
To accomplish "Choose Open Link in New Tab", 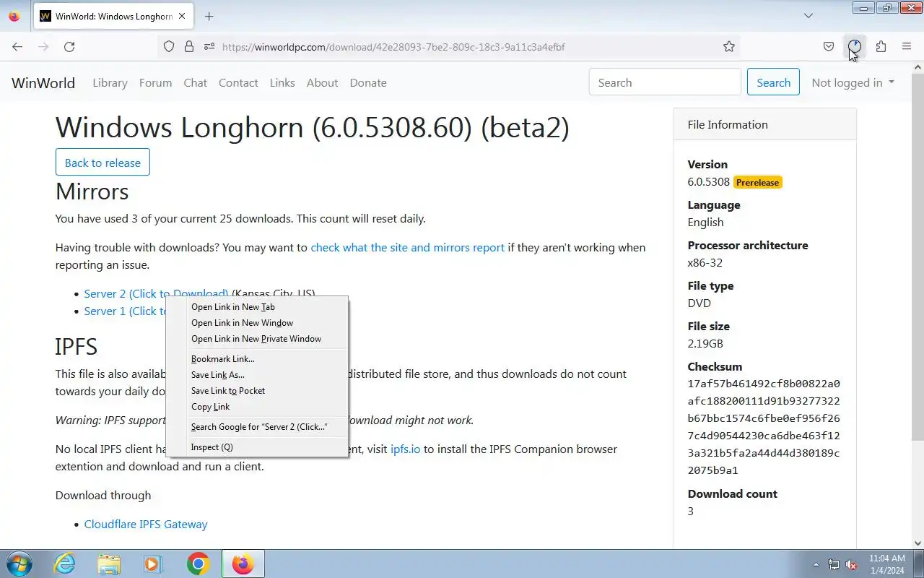I will click(256, 307).
